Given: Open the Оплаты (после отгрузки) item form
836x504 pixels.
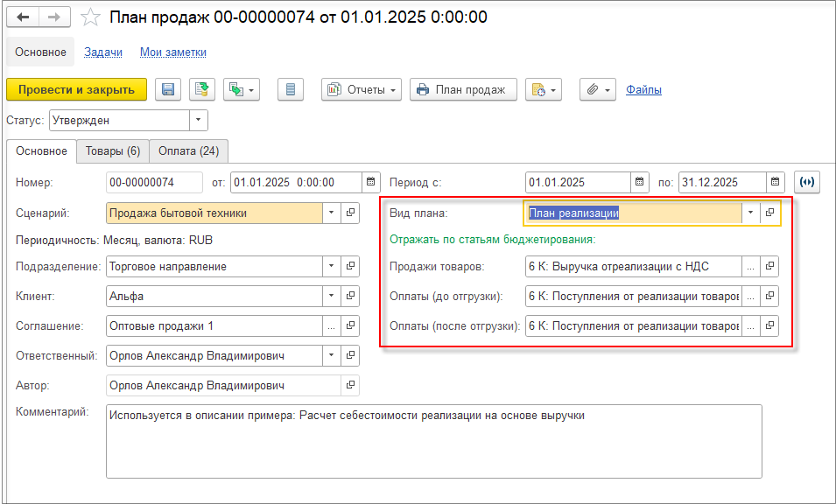Looking at the screenshot, I should pos(769,325).
